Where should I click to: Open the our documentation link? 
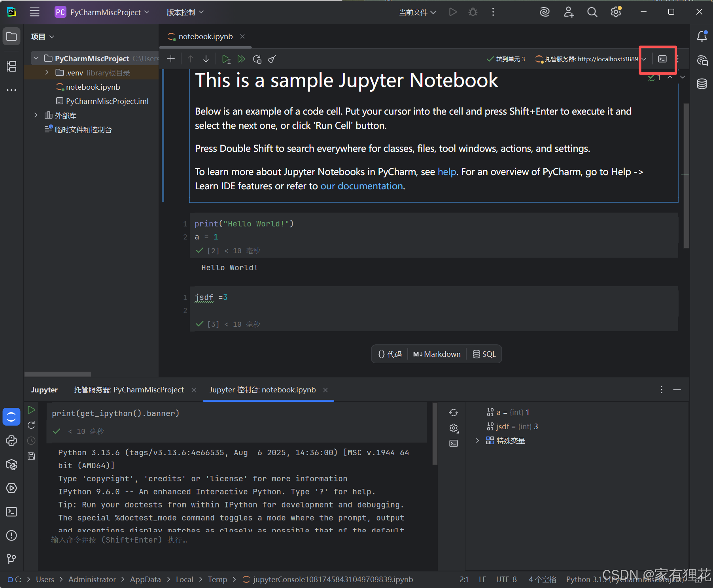pyautogui.click(x=361, y=186)
